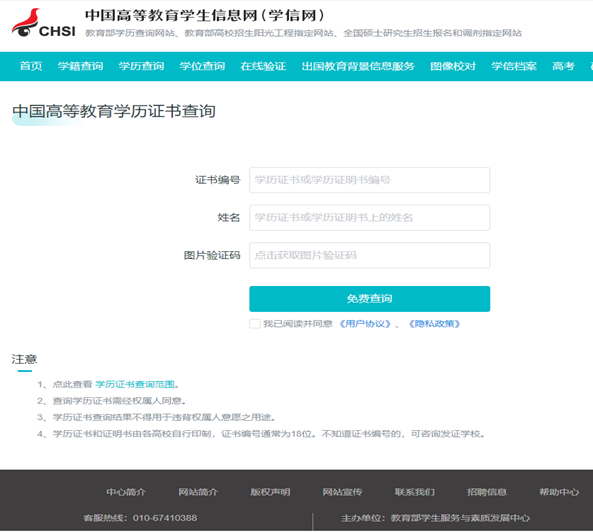The width and height of the screenshot is (593, 532).
Task: View 学历证书查询范围 link in notes
Action: 135,385
